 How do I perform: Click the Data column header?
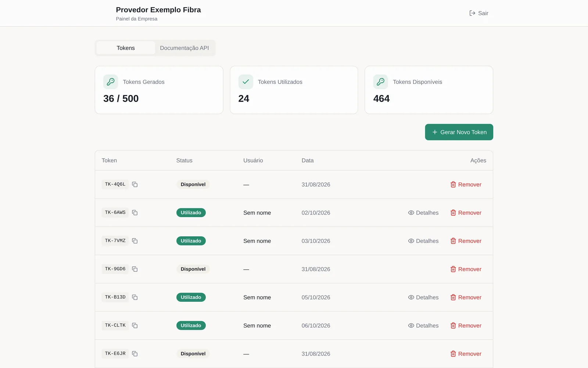click(x=308, y=160)
